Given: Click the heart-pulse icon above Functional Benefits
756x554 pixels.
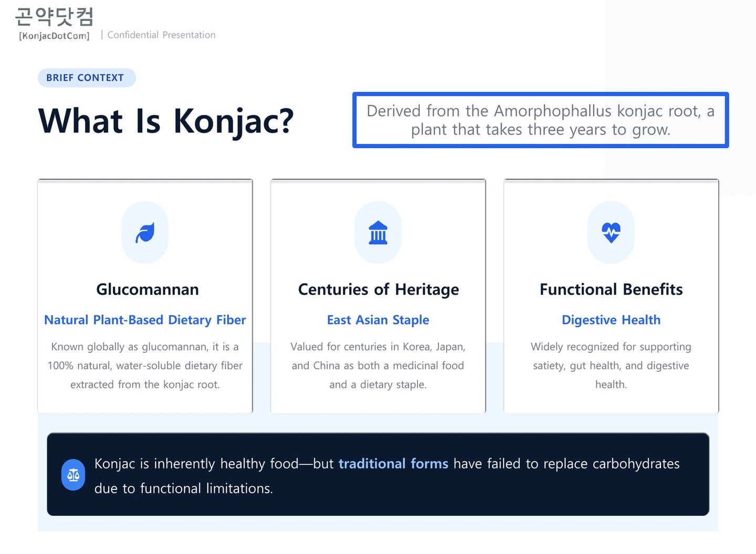Looking at the screenshot, I should (x=611, y=233).
